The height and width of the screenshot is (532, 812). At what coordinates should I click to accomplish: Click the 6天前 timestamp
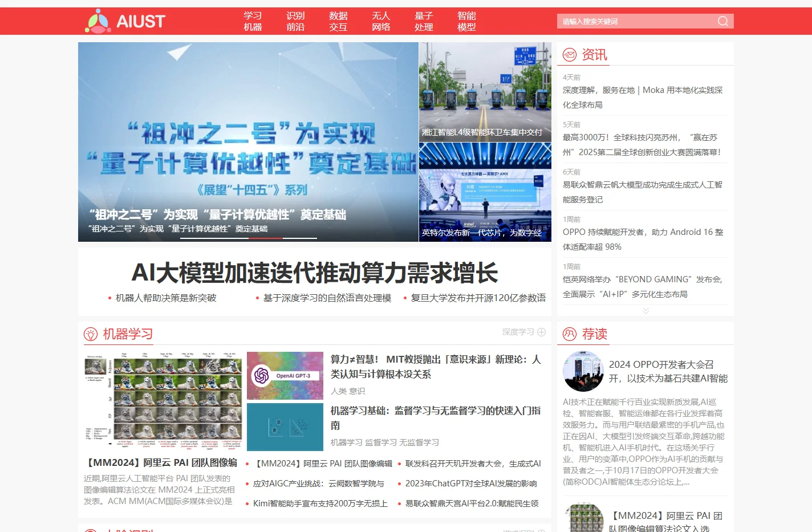(571, 172)
